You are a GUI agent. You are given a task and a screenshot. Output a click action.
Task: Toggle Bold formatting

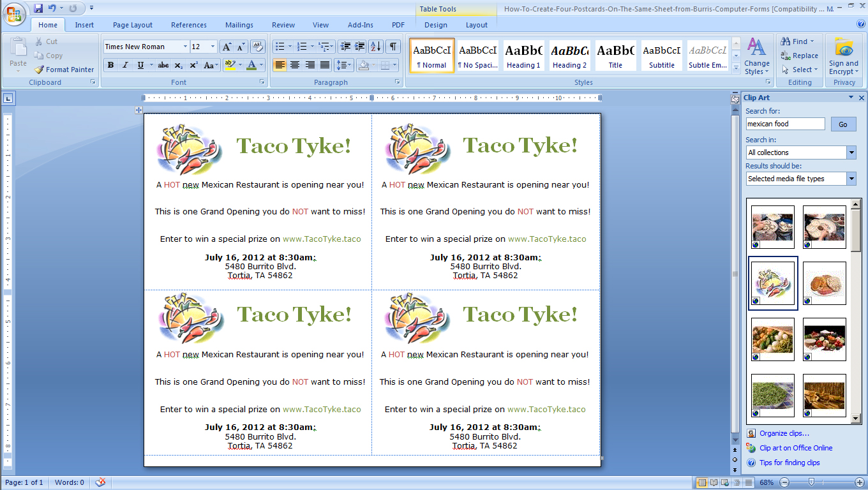pyautogui.click(x=111, y=65)
